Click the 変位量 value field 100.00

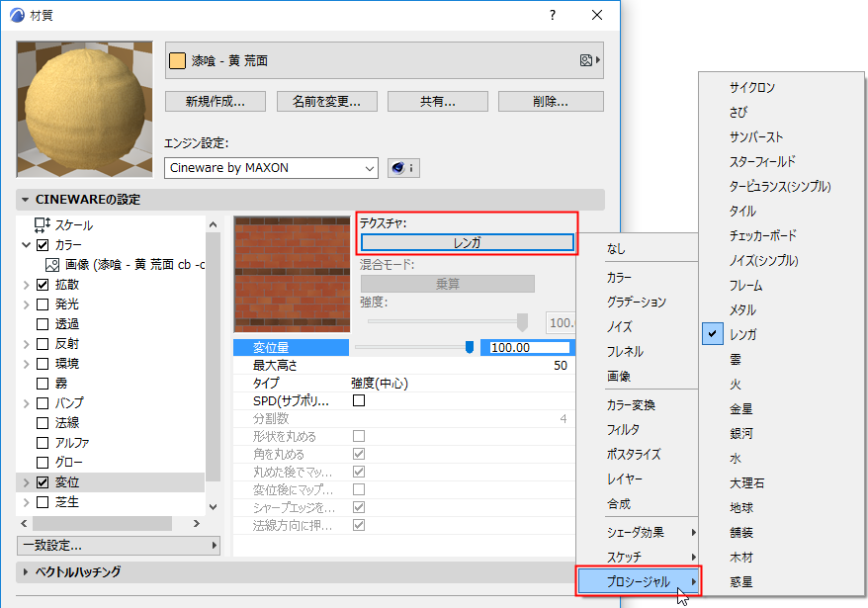coord(530,348)
